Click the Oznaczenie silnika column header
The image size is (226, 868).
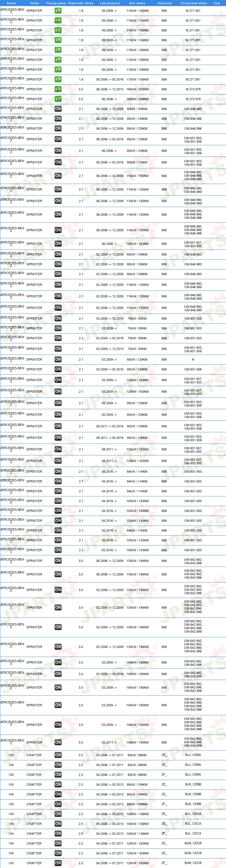[194, 3]
